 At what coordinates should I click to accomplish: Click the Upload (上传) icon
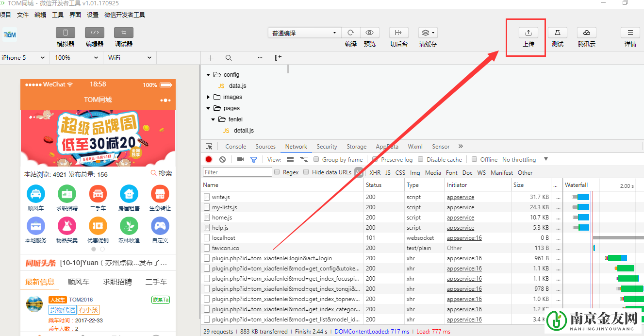coord(528,33)
